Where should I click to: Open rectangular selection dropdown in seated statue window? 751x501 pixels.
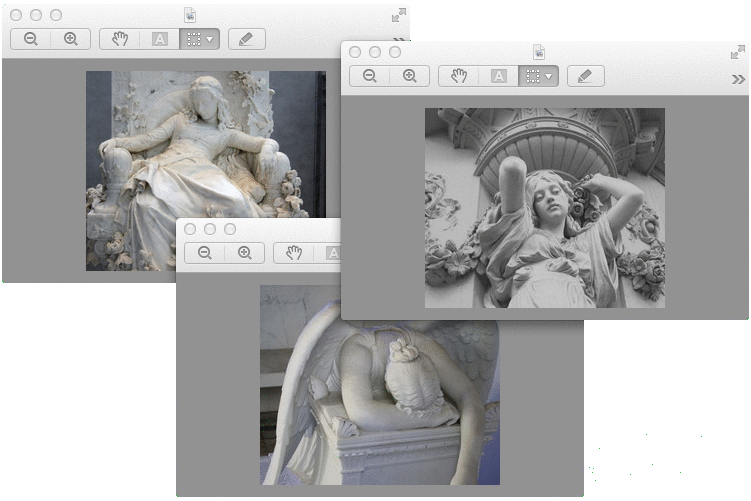[x=199, y=39]
